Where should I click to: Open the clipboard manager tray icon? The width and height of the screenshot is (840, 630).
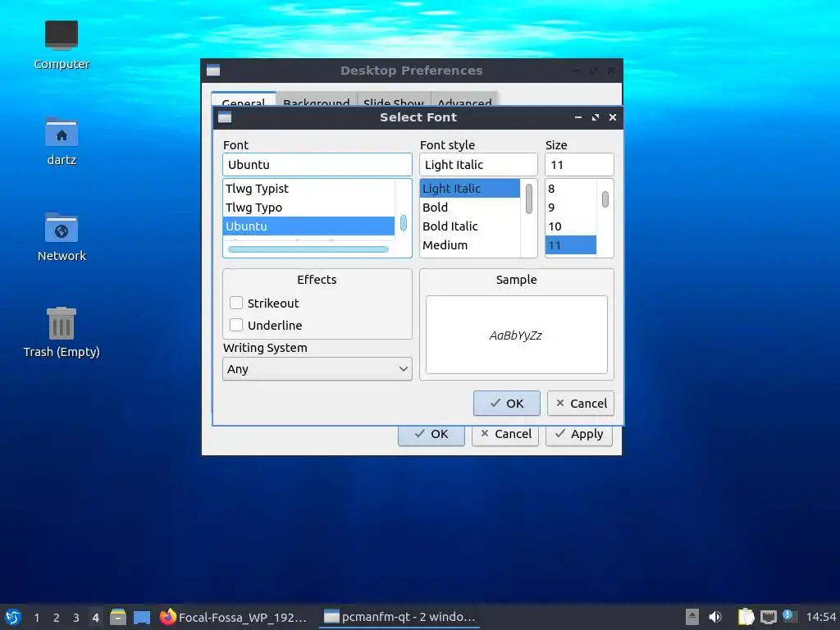(746, 617)
